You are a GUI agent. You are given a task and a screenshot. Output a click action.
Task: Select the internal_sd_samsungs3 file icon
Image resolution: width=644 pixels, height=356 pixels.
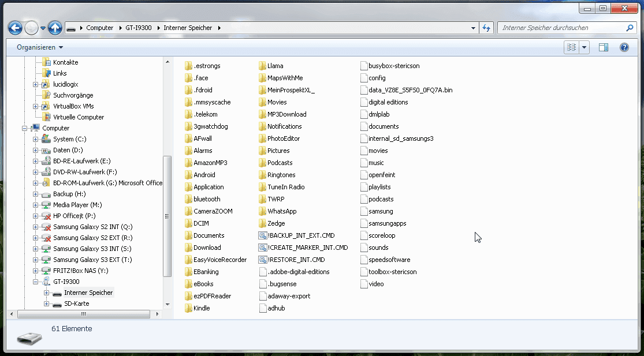[x=363, y=138]
